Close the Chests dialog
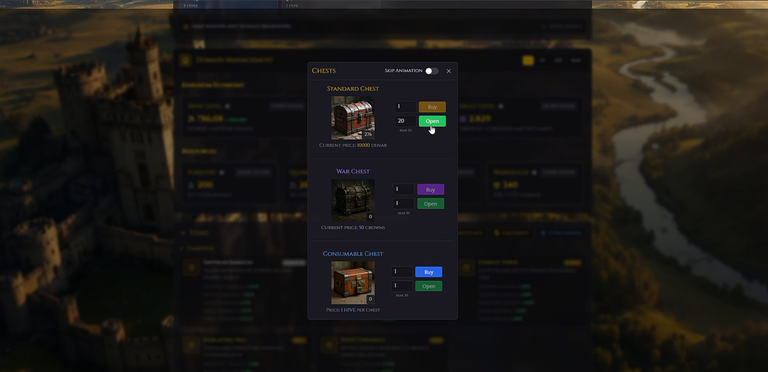This screenshot has width=768, height=372. click(x=449, y=71)
